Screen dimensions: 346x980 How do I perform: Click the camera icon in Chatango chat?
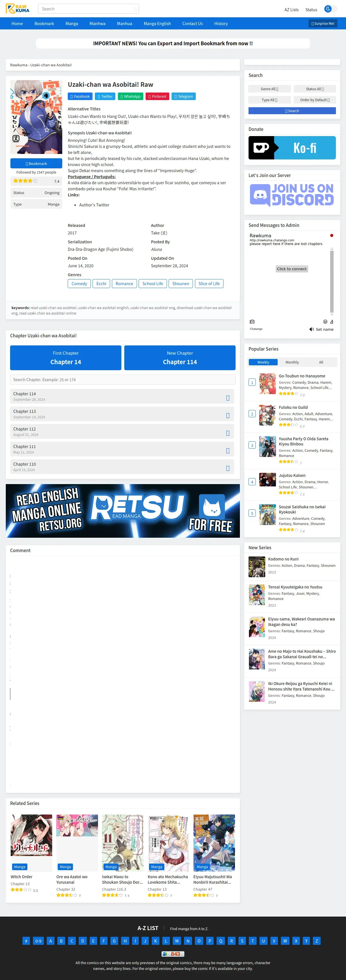[x=252, y=322]
